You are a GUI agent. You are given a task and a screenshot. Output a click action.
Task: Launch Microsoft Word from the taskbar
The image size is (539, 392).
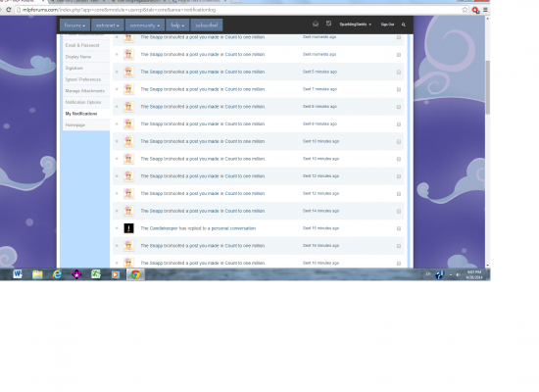[x=18, y=274]
